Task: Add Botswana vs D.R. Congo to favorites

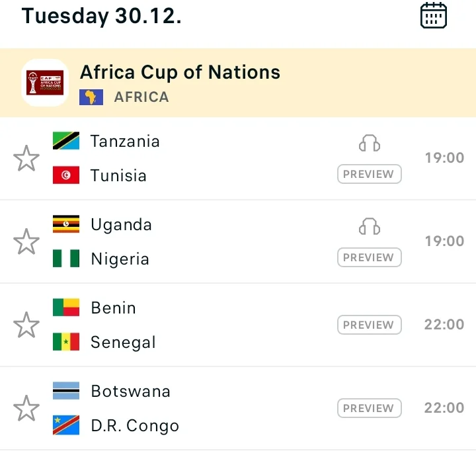Action: 26,409
